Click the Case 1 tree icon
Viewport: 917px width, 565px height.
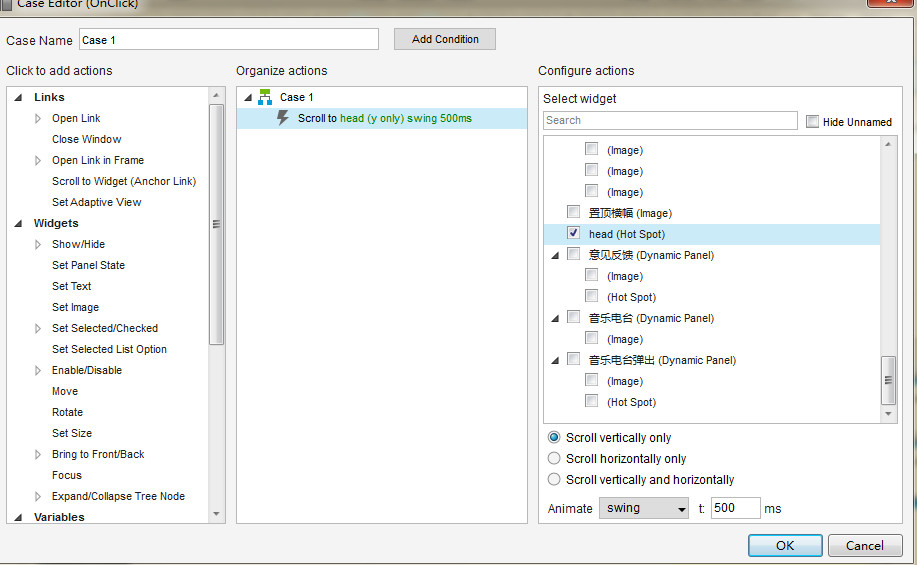(x=265, y=97)
